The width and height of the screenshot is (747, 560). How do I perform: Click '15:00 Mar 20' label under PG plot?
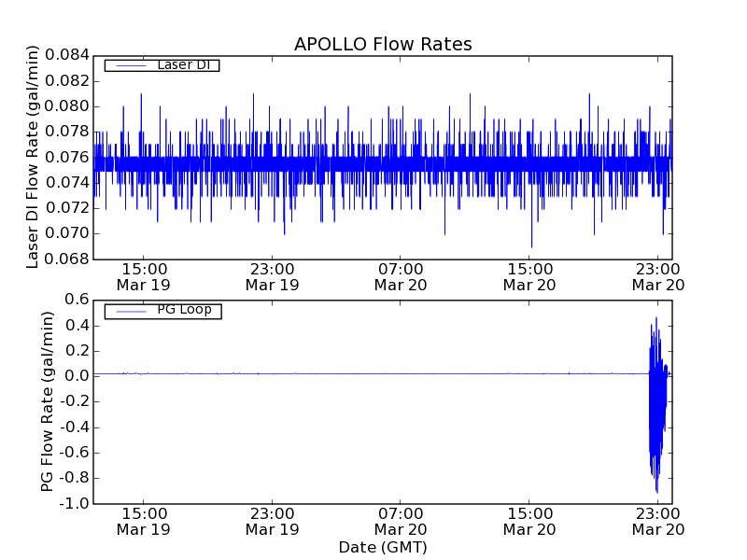(529, 522)
